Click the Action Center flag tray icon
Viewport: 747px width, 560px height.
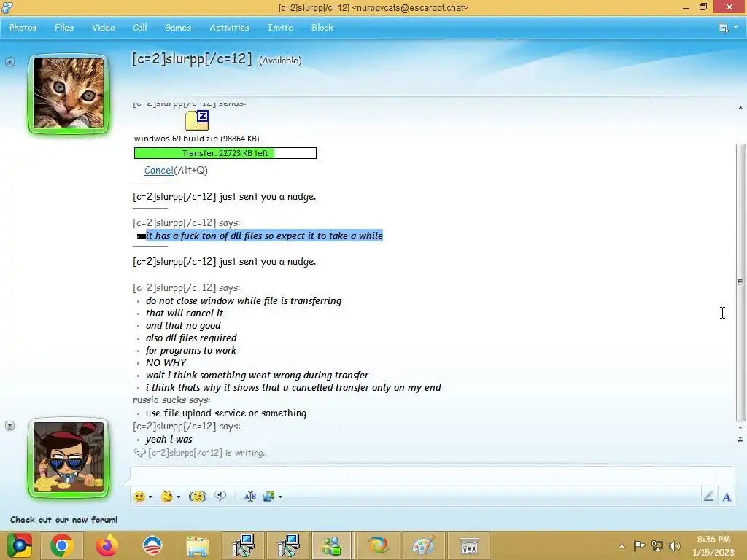[x=639, y=545]
